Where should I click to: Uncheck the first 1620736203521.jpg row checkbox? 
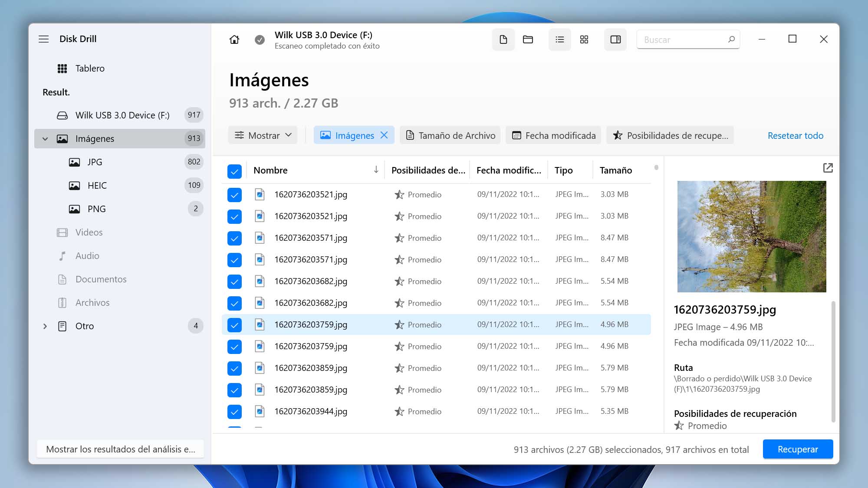pos(234,195)
